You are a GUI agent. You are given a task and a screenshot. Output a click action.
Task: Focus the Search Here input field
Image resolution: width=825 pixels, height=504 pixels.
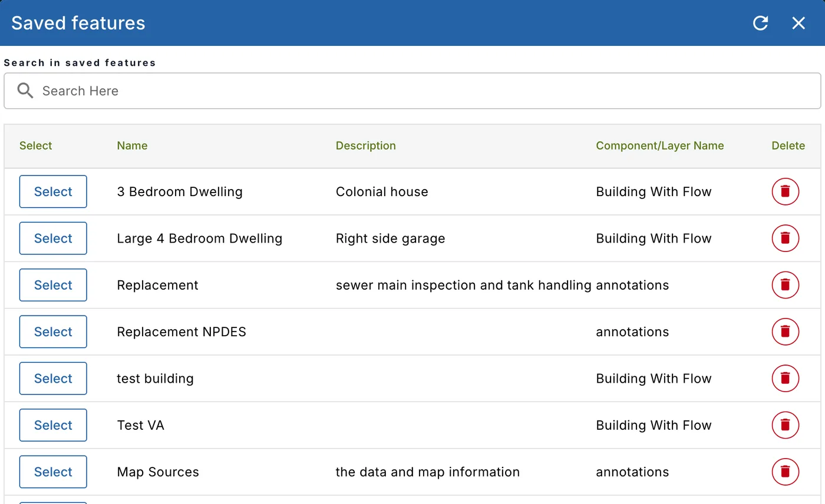click(412, 91)
